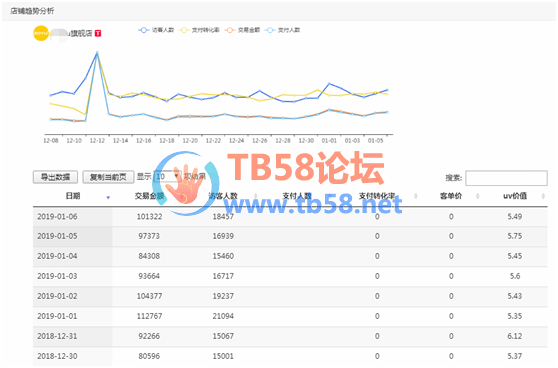Sort by 支付转化率 column sort icon
This screenshot has width=558, height=368.
pos(415,196)
